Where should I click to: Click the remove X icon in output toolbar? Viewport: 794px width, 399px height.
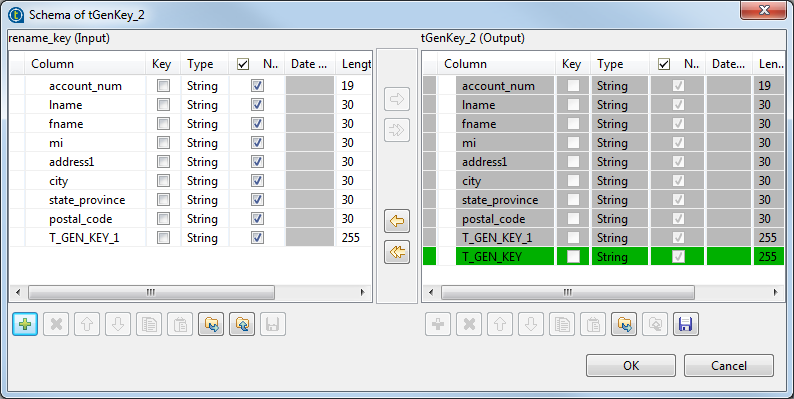[469, 324]
